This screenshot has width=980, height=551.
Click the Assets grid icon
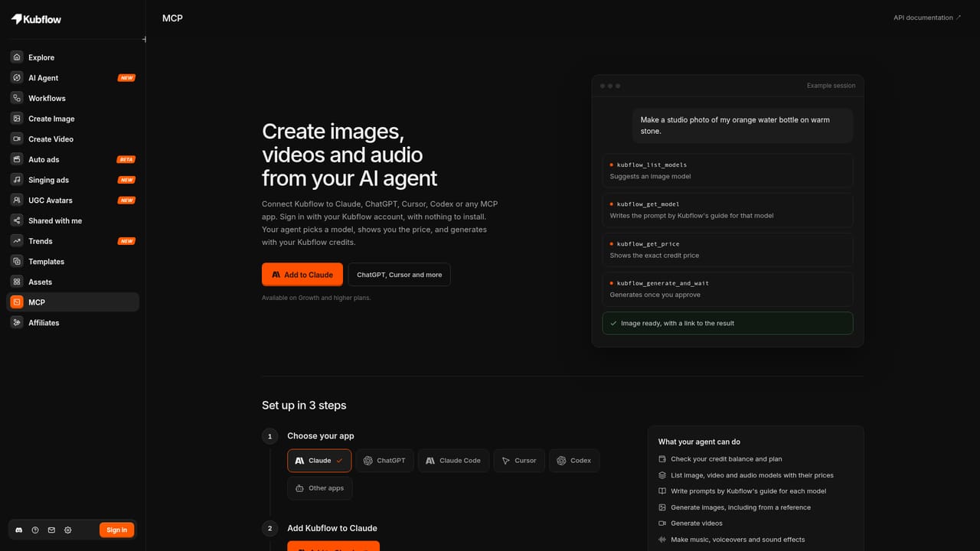point(17,282)
